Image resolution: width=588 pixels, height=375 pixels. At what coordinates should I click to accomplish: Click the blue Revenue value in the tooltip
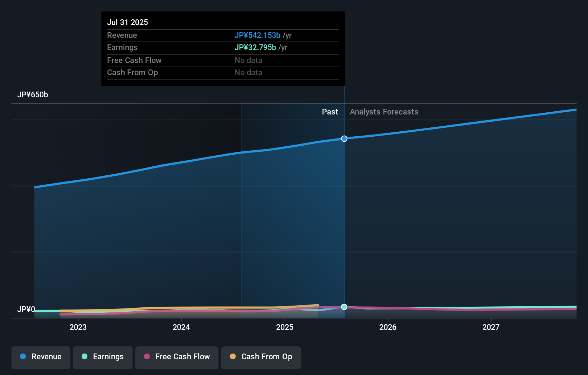click(x=257, y=35)
